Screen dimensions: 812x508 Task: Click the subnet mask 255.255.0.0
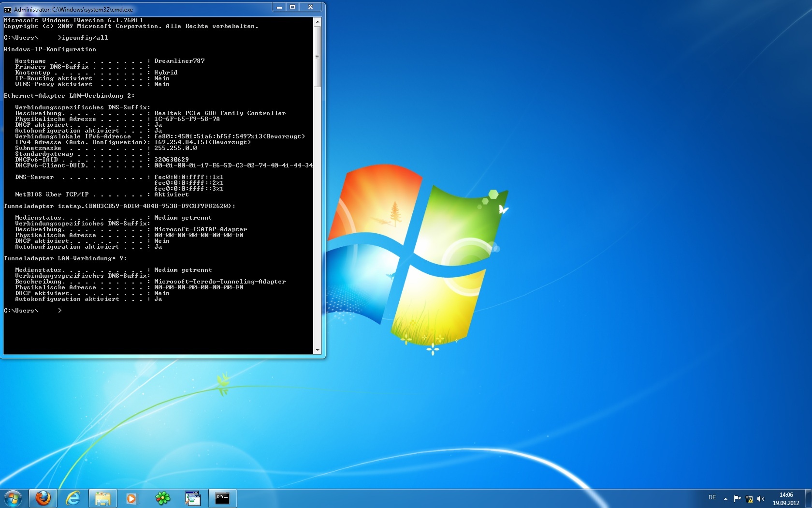pyautogui.click(x=175, y=148)
